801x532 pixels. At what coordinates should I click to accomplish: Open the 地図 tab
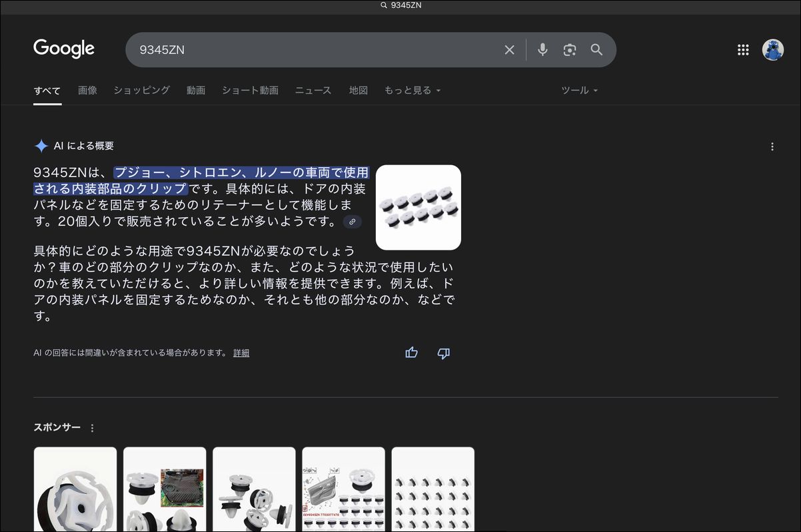(359, 91)
